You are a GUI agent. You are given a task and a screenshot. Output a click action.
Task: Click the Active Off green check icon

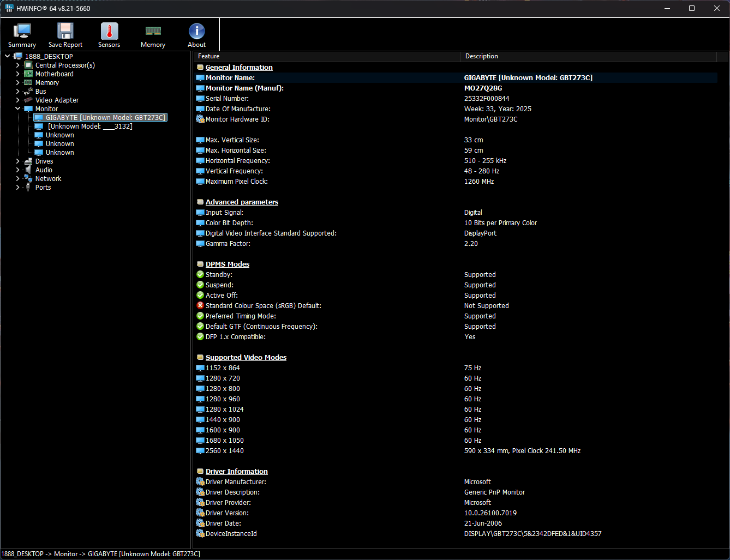pyautogui.click(x=200, y=295)
